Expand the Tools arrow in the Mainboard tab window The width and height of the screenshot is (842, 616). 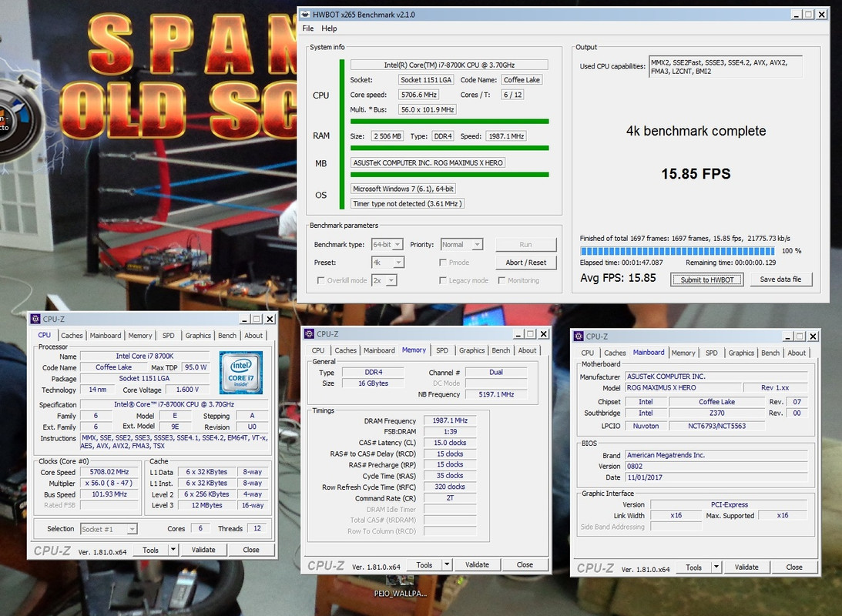pos(716,567)
